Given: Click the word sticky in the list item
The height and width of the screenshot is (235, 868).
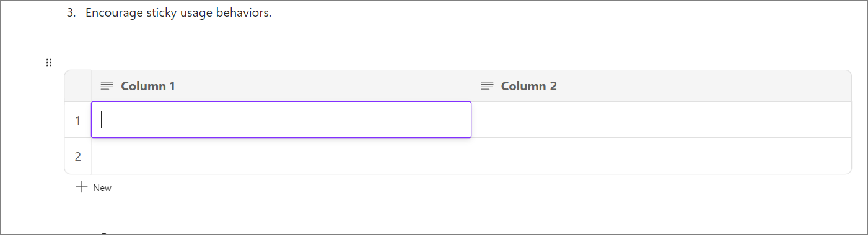Looking at the screenshot, I should tap(162, 13).
